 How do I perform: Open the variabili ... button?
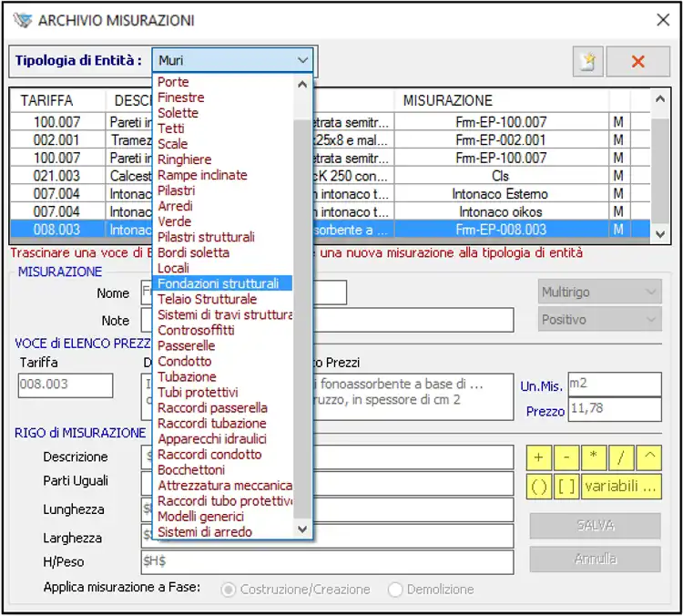pyautogui.click(x=621, y=486)
